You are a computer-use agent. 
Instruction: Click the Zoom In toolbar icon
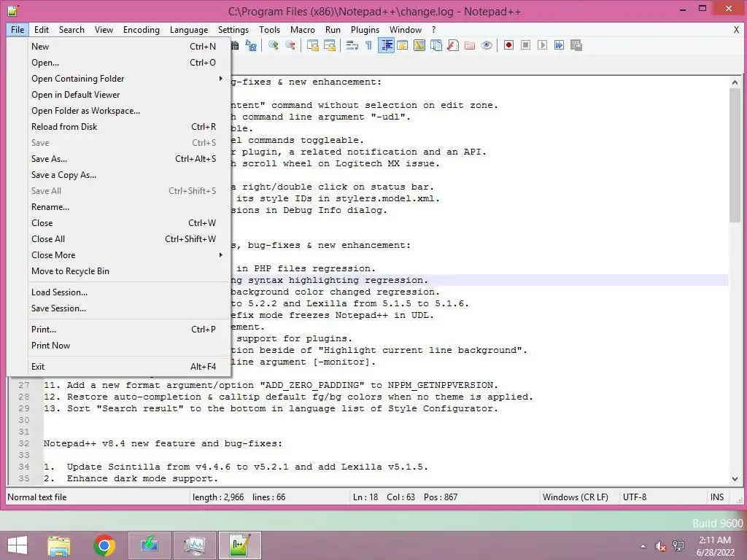pos(274,45)
